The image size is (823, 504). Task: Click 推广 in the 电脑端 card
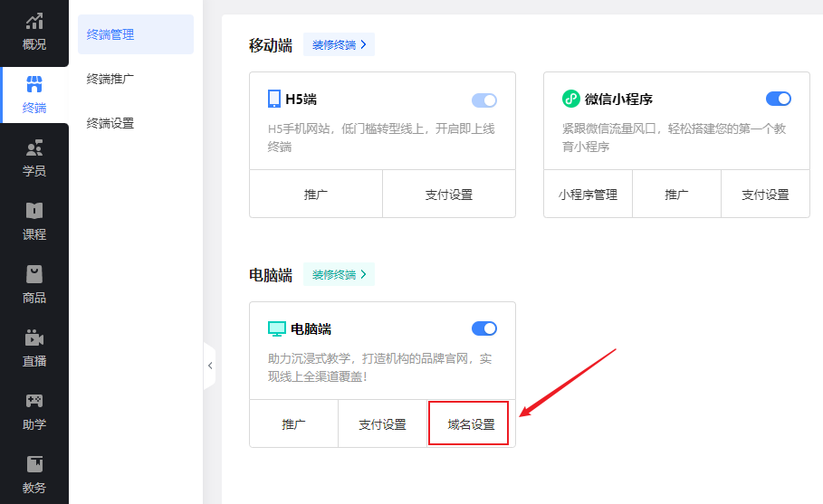(293, 424)
